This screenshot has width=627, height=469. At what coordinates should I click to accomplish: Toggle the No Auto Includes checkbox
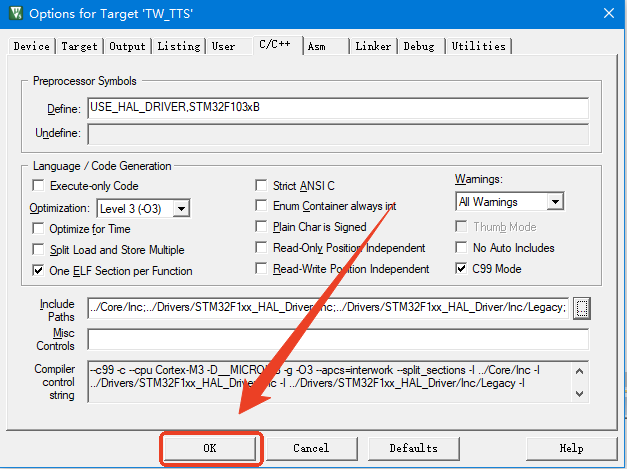[461, 247]
